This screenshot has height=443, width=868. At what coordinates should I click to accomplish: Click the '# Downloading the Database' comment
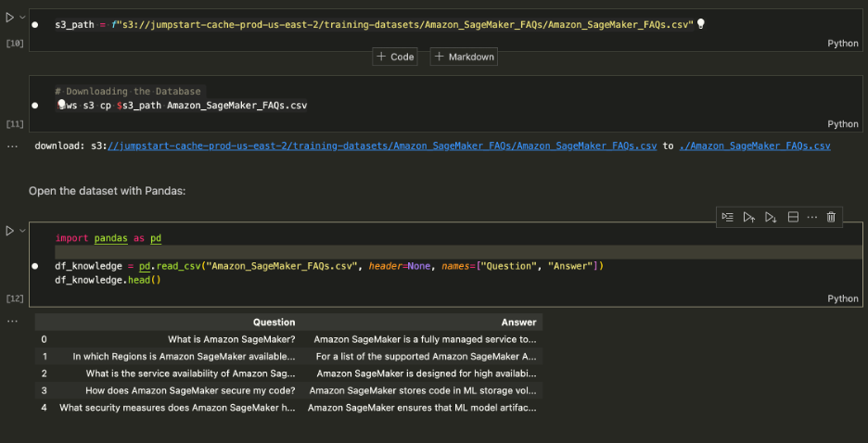pos(128,91)
